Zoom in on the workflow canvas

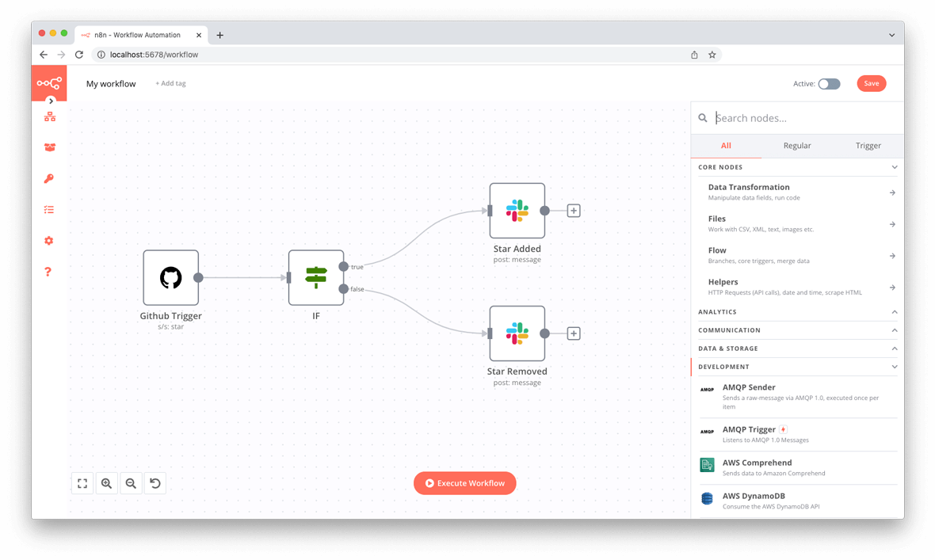106,483
